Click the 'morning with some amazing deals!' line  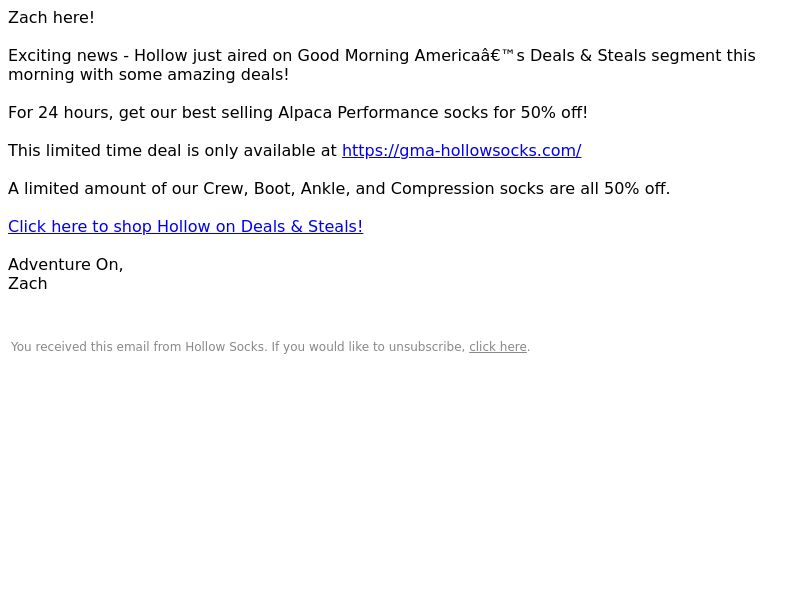[148, 74]
